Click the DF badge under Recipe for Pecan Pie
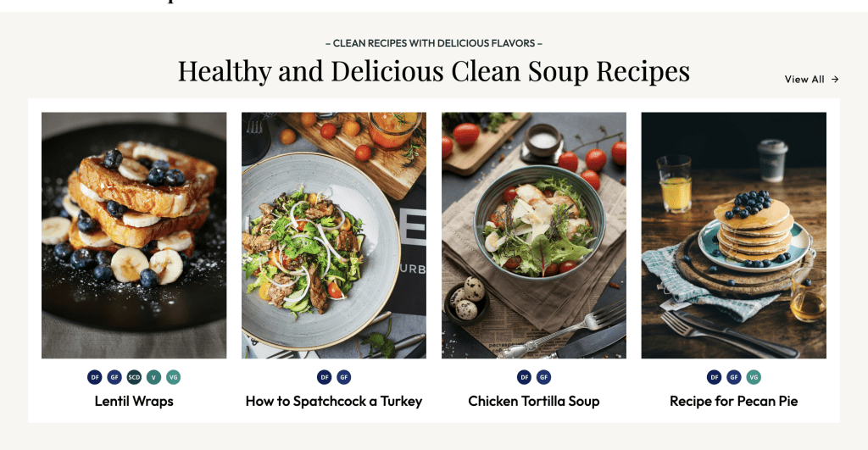Image resolution: width=868 pixels, height=450 pixels. 714,377
